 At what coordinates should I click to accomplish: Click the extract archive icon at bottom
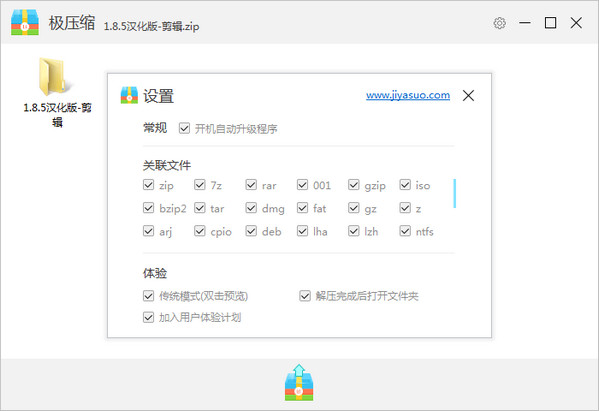click(299, 382)
